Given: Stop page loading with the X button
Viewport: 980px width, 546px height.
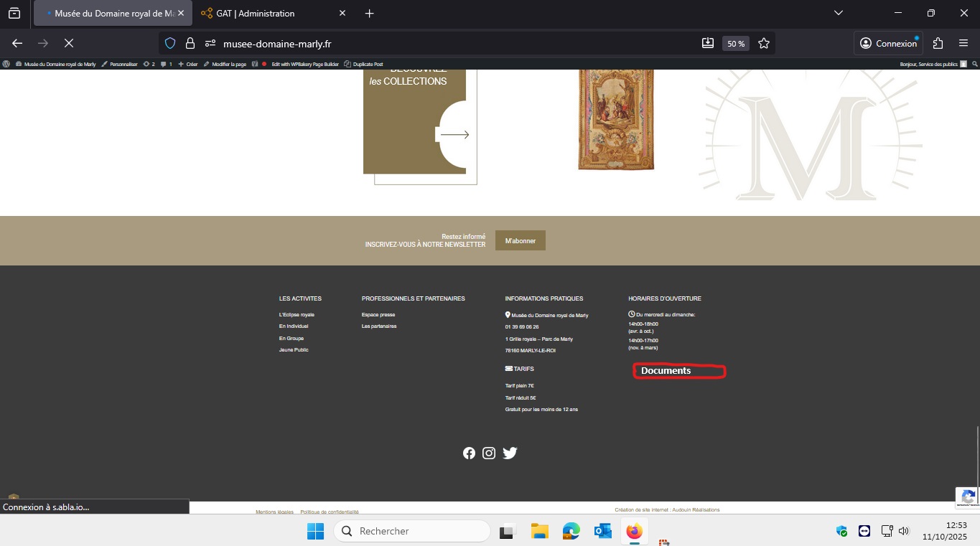Looking at the screenshot, I should pos(69,43).
